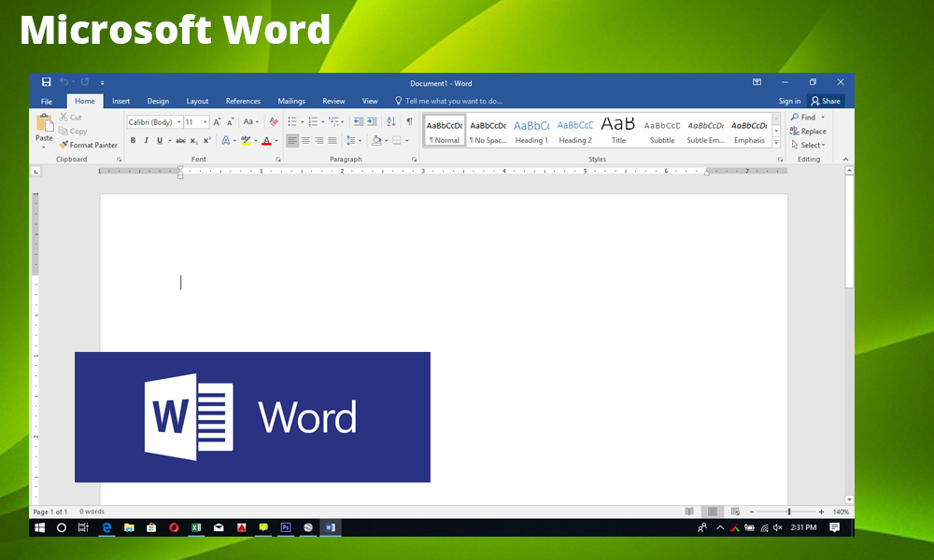Open Replace in the Editing group
The image size is (934, 560).
(808, 131)
